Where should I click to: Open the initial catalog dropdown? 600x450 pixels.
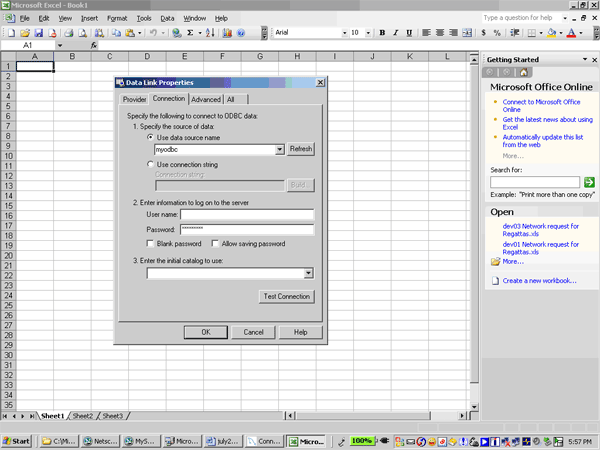pos(308,273)
